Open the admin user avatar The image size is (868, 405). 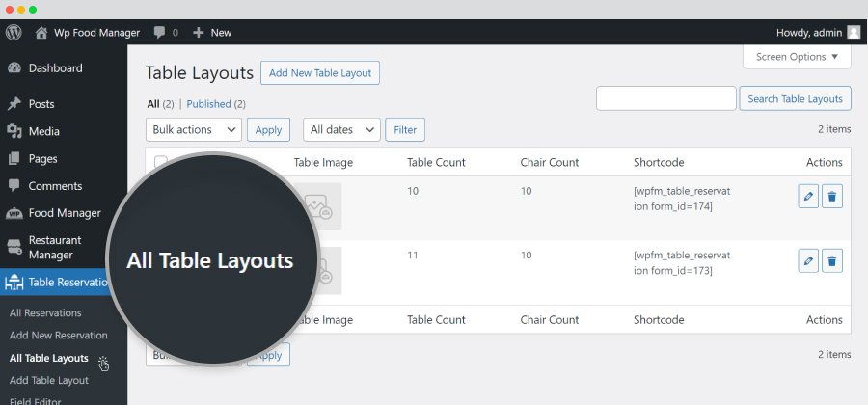point(854,33)
